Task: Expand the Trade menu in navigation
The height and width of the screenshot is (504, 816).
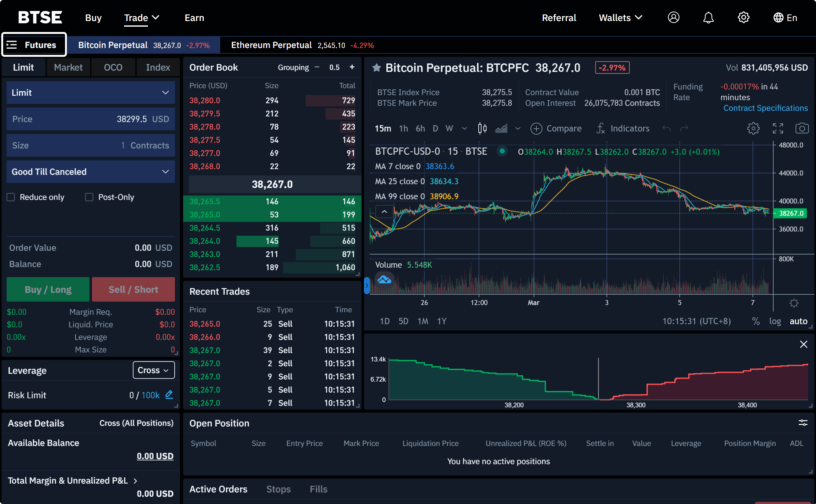Action: 141,18
